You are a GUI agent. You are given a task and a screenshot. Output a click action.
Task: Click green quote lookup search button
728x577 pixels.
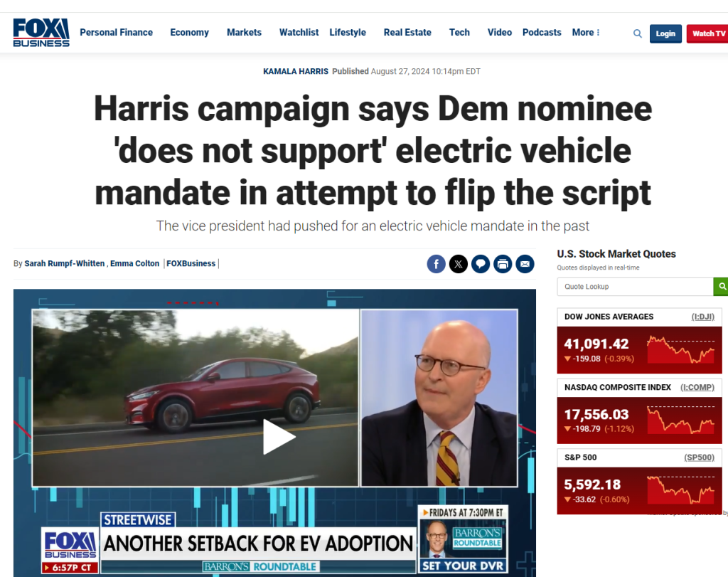click(x=721, y=287)
